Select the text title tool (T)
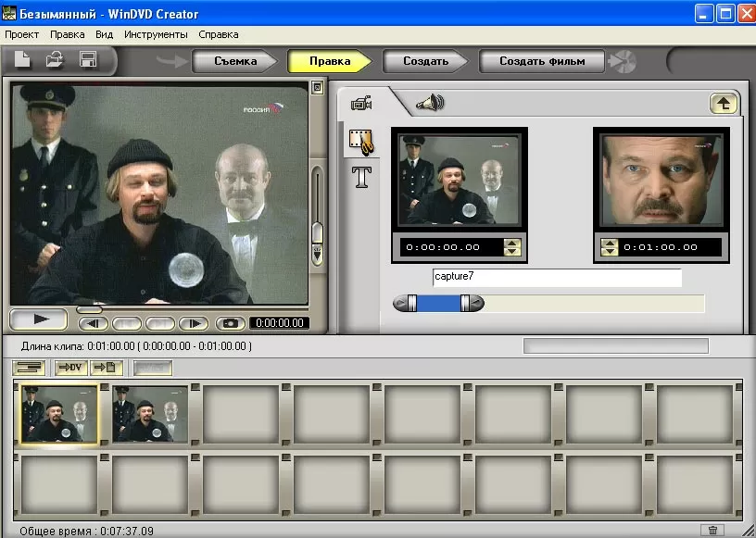Viewport: 756px width, 538px height. coord(361,177)
